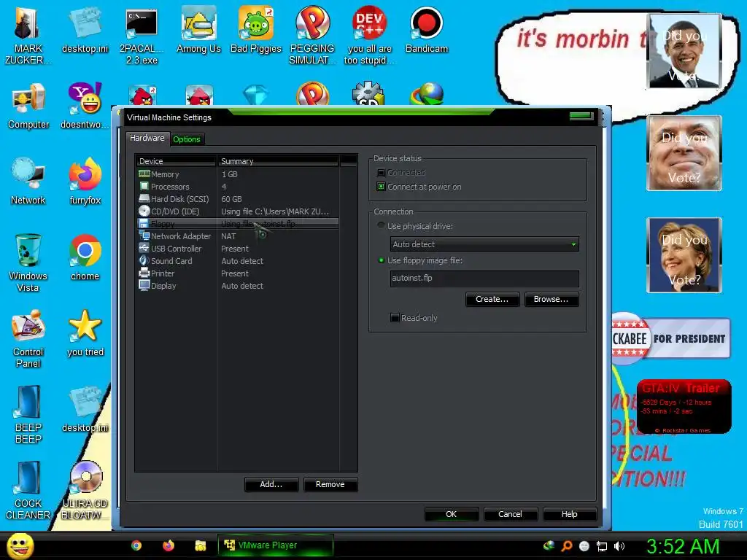
Task: Open the file explorer taskbar icon
Action: 200,545
